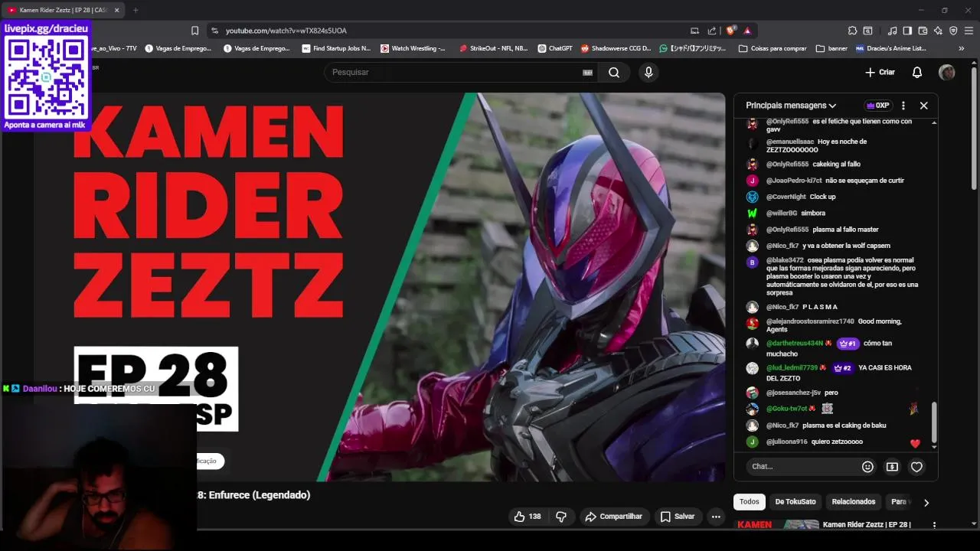The image size is (980, 551).
Task: Send a heart reaction in chat
Action: tap(916, 466)
